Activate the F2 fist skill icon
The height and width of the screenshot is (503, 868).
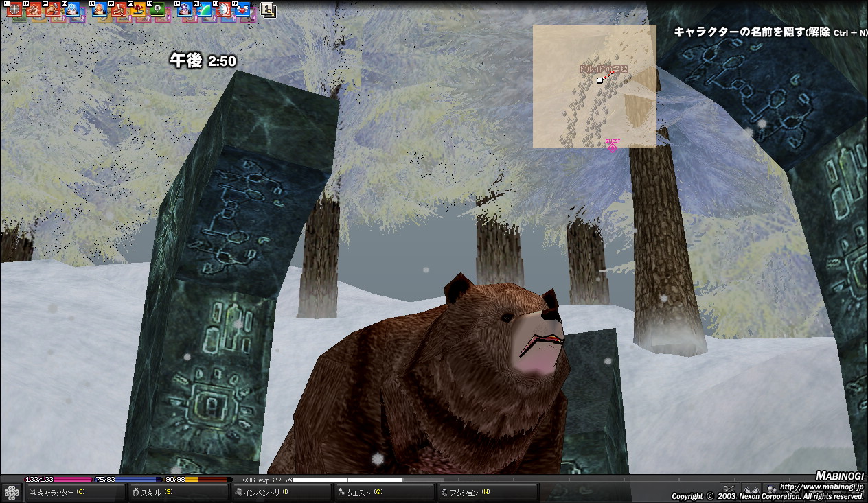(x=34, y=10)
